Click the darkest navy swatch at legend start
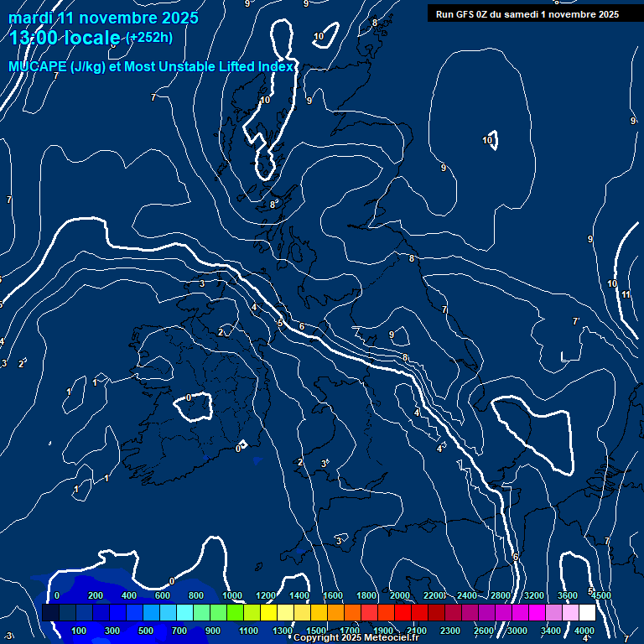The height and width of the screenshot is (644, 644). [x=50, y=612]
